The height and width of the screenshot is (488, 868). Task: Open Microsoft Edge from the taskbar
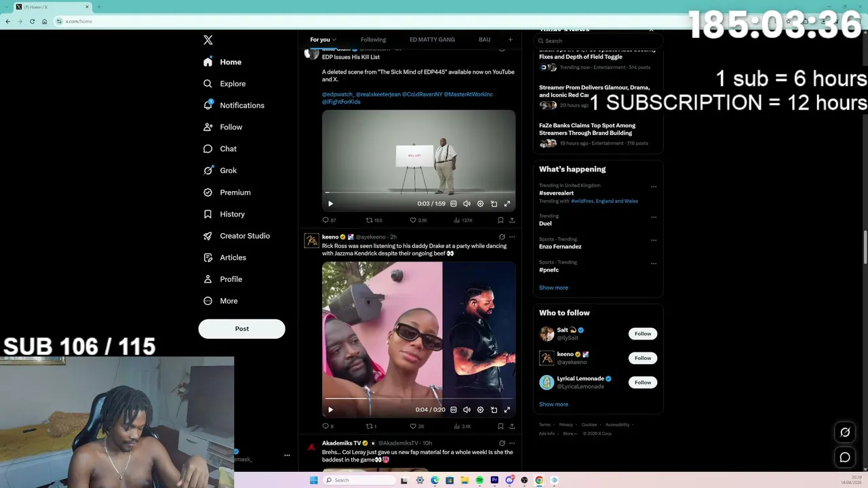pyautogui.click(x=435, y=481)
